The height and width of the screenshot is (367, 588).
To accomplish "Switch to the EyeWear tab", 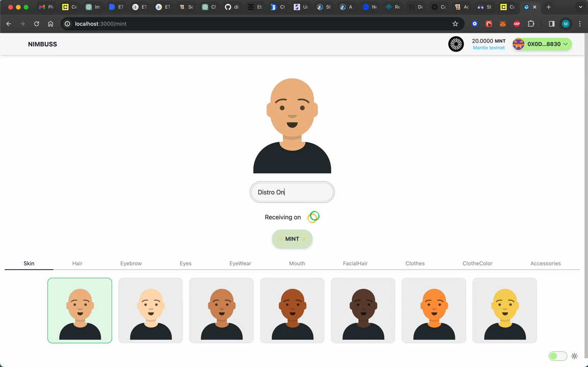I will coord(240,264).
